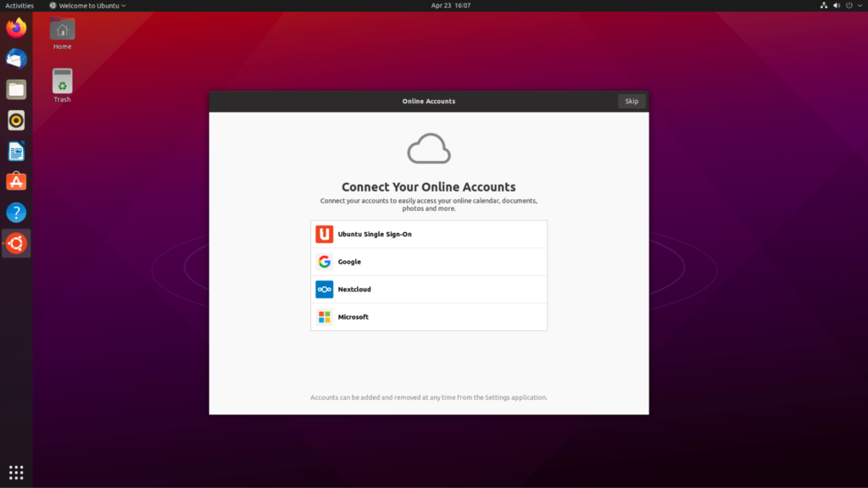The width and height of the screenshot is (868, 488).
Task: Click the Ubuntu Single Sign-On logo
Action: click(325, 234)
